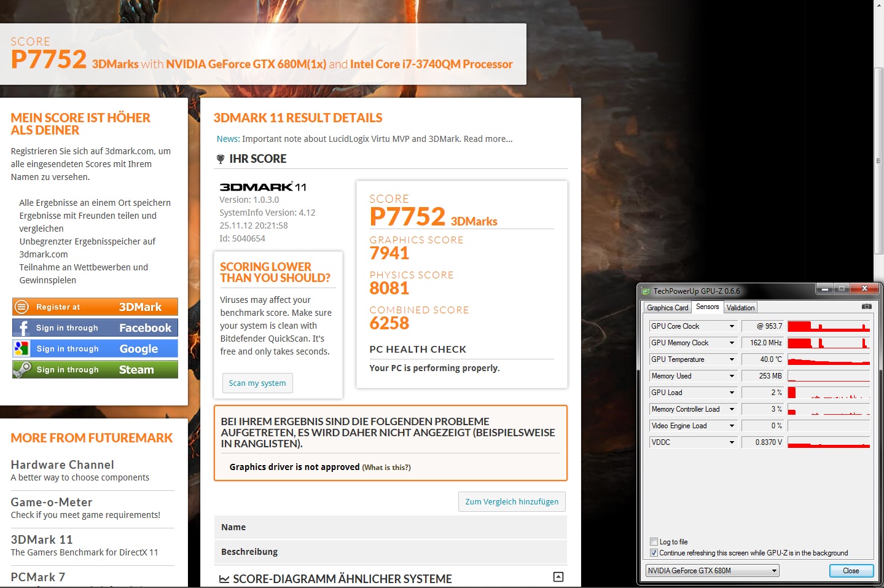
Task: Click the Facebook logo icon
Action: (22, 327)
